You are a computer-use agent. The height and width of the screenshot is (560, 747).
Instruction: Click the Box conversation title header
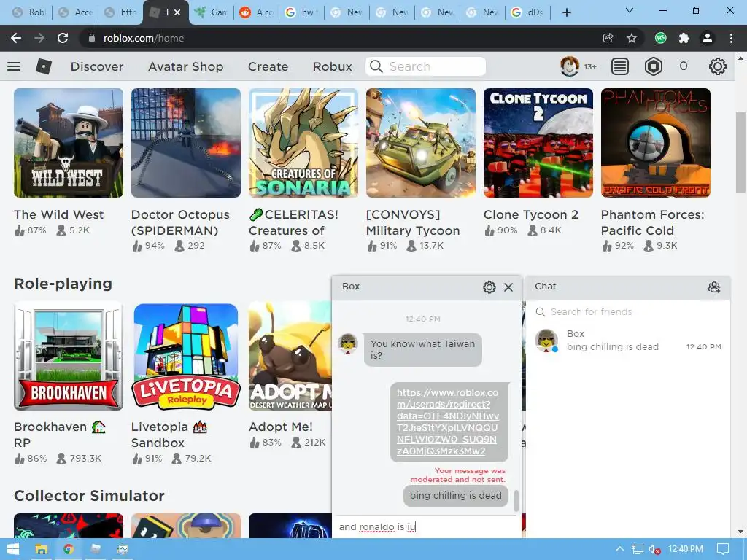pos(351,287)
